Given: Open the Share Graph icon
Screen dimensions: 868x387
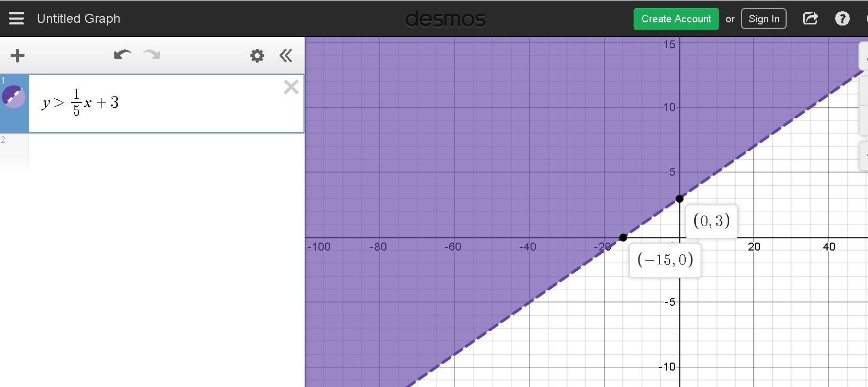Looking at the screenshot, I should click(810, 19).
